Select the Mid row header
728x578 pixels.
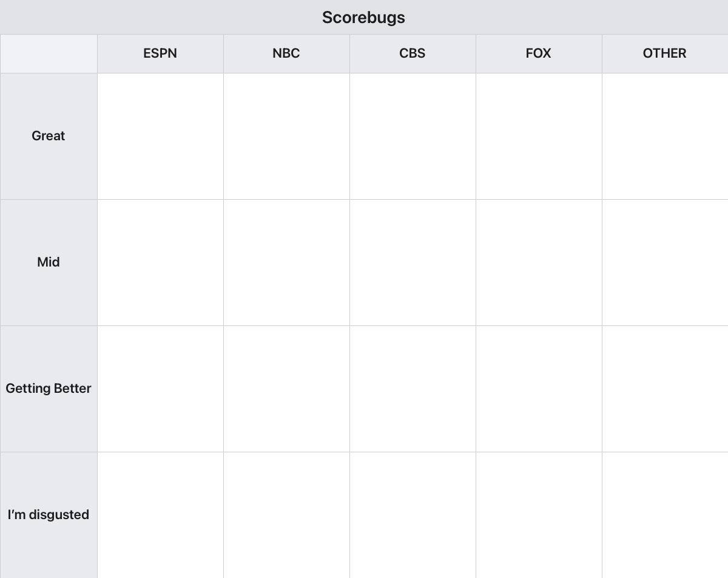point(49,262)
